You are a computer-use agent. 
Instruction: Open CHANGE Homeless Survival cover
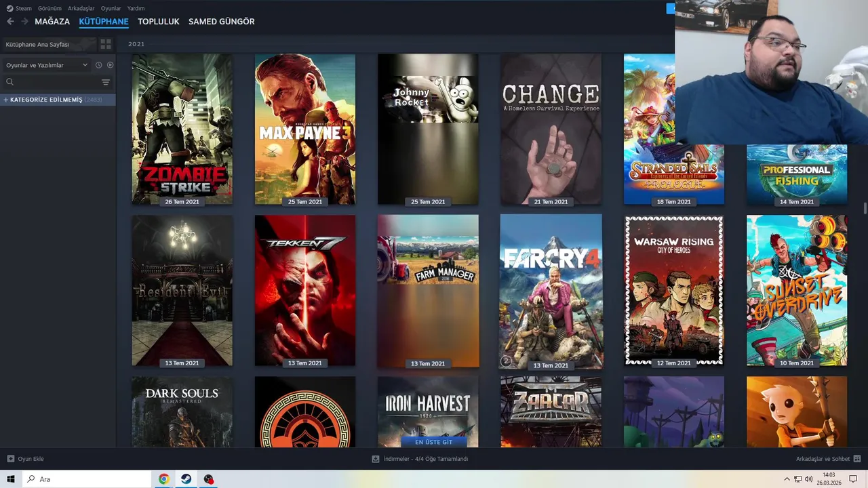551,129
